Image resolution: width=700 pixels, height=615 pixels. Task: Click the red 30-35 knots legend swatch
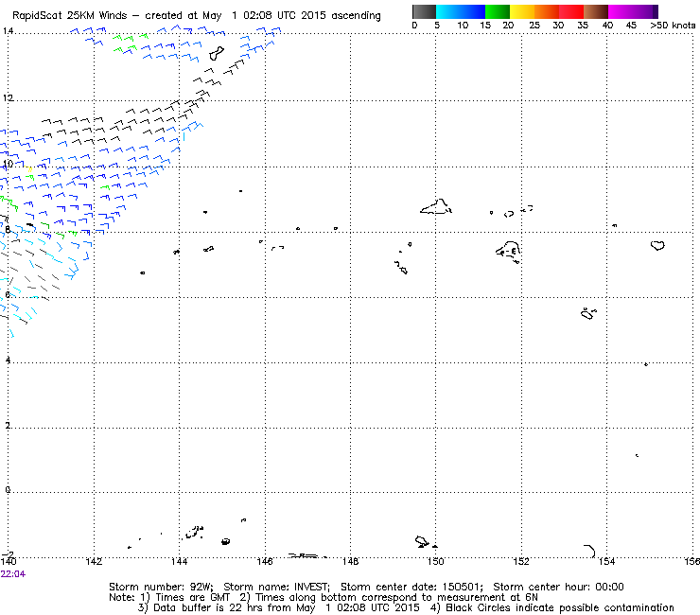coord(571,11)
